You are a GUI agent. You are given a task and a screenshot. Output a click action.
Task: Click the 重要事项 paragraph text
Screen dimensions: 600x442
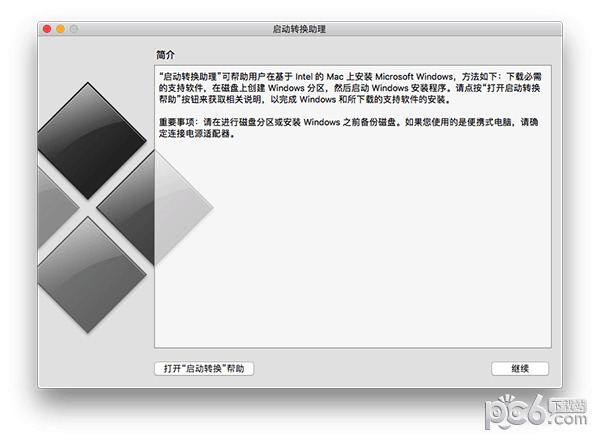[x=349, y=128]
